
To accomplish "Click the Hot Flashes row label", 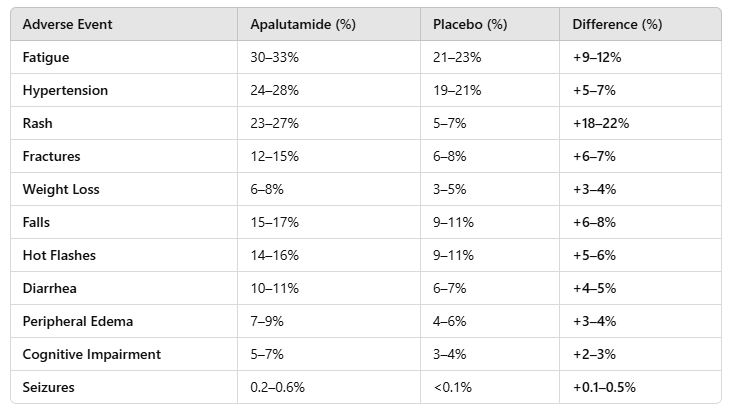I will click(x=59, y=255).
